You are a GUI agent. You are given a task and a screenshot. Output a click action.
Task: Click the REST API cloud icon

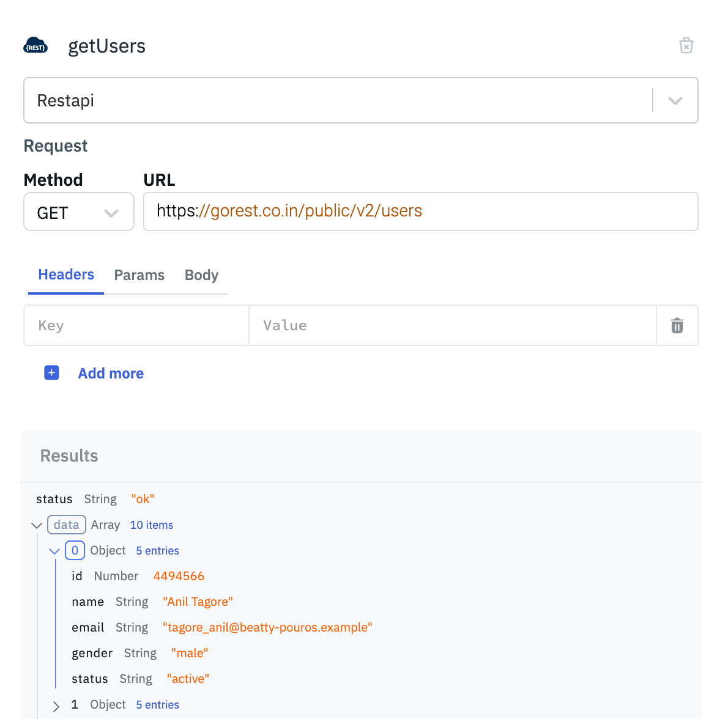[x=35, y=46]
